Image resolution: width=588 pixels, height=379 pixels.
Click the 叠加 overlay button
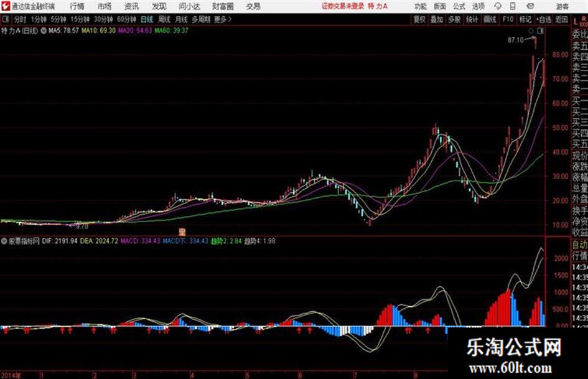437,19
